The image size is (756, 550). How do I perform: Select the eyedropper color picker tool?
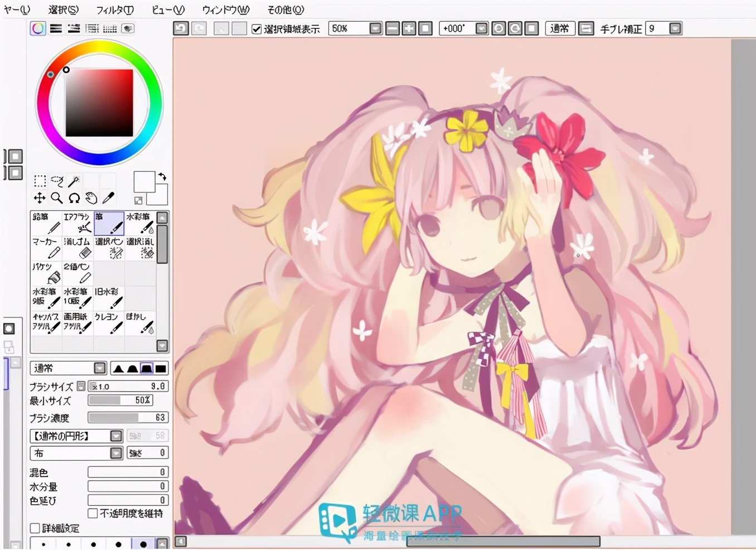109,197
